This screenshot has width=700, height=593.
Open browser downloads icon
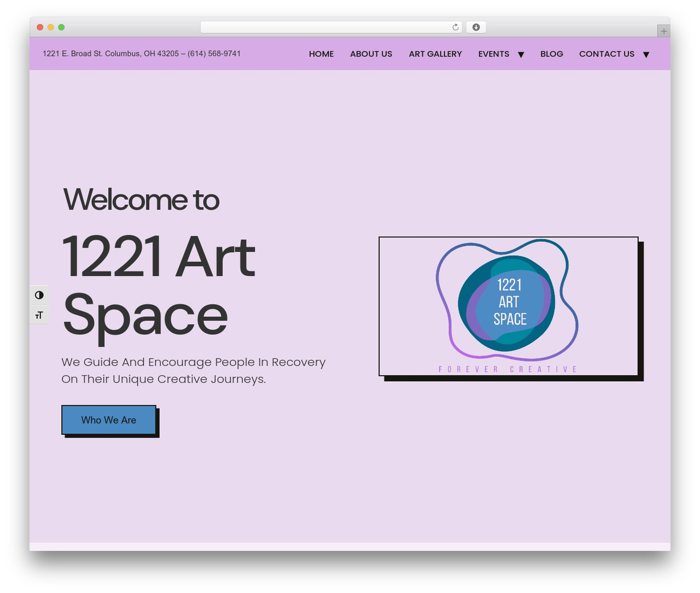476,27
